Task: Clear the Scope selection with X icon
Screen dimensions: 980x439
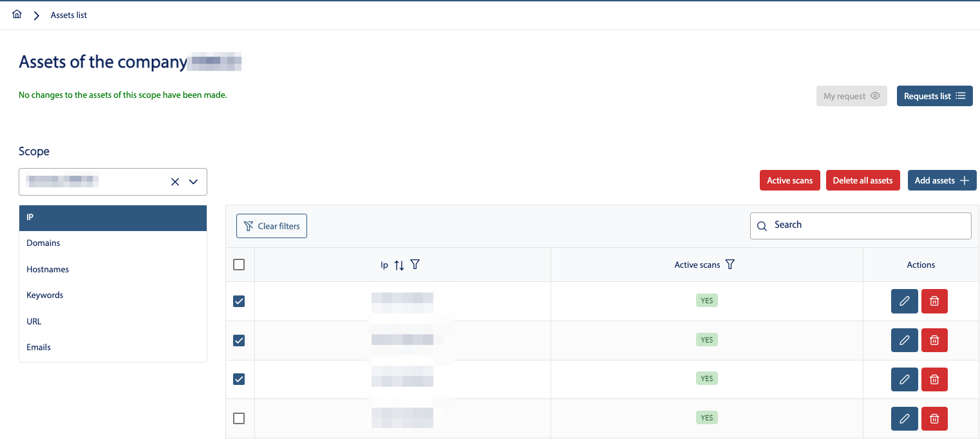Action: click(x=175, y=182)
